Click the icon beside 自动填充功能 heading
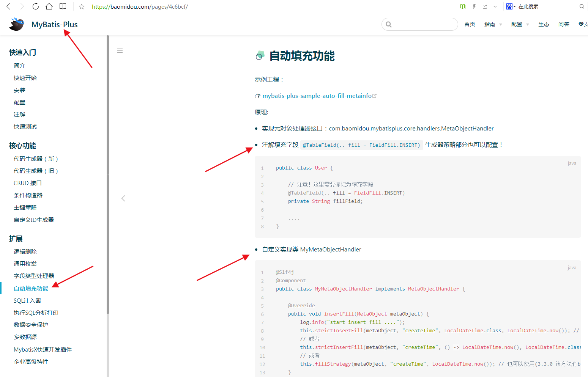The width and height of the screenshot is (588, 377). 260,56
